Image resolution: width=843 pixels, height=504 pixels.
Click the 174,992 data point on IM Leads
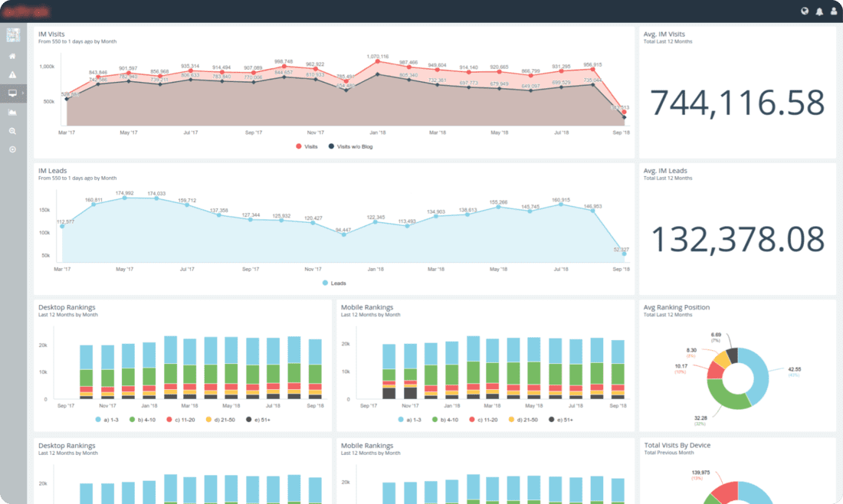tap(125, 198)
